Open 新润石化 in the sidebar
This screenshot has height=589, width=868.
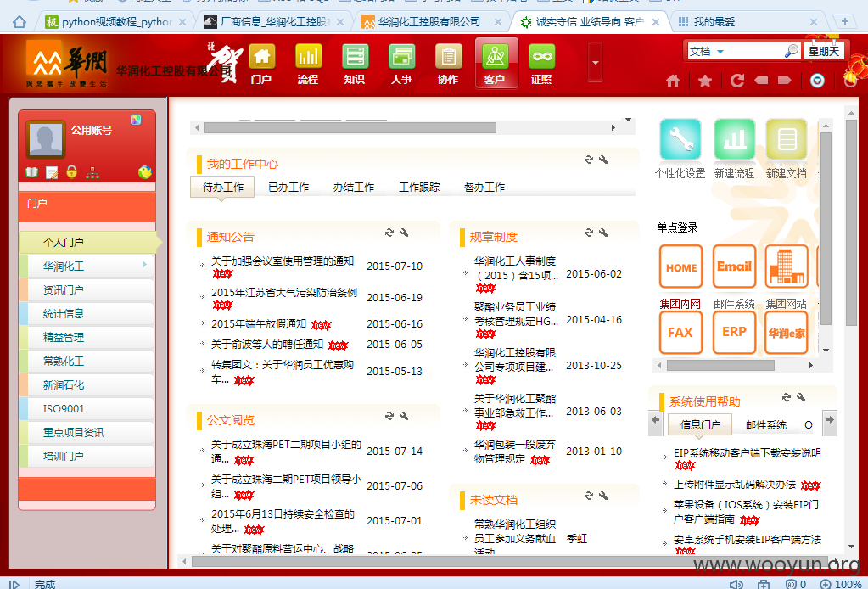[x=87, y=385]
